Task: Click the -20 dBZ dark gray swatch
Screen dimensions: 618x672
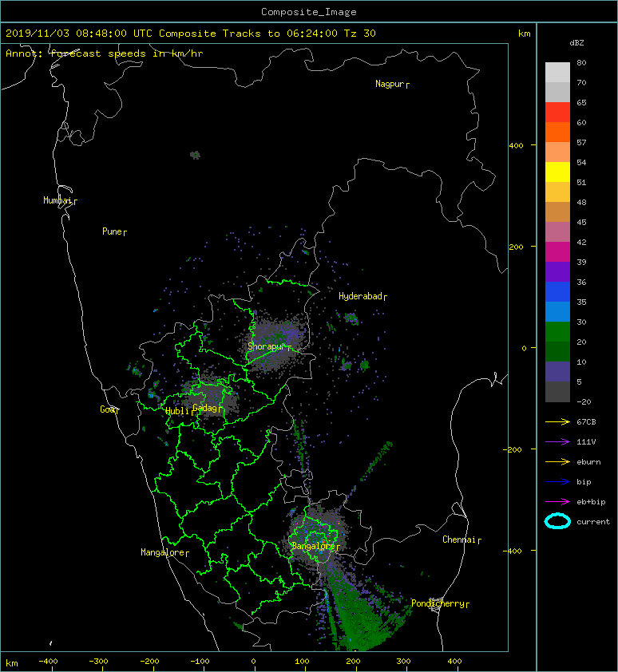Action: click(557, 391)
